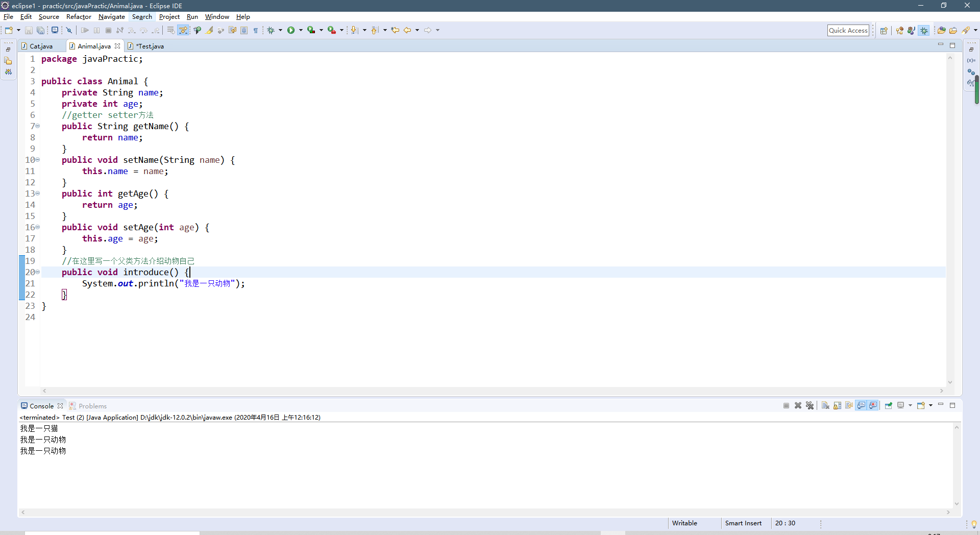Screen dimensions: 980x535
Task: Click the editor vertical scrollbar down arrow
Action: click(x=950, y=382)
